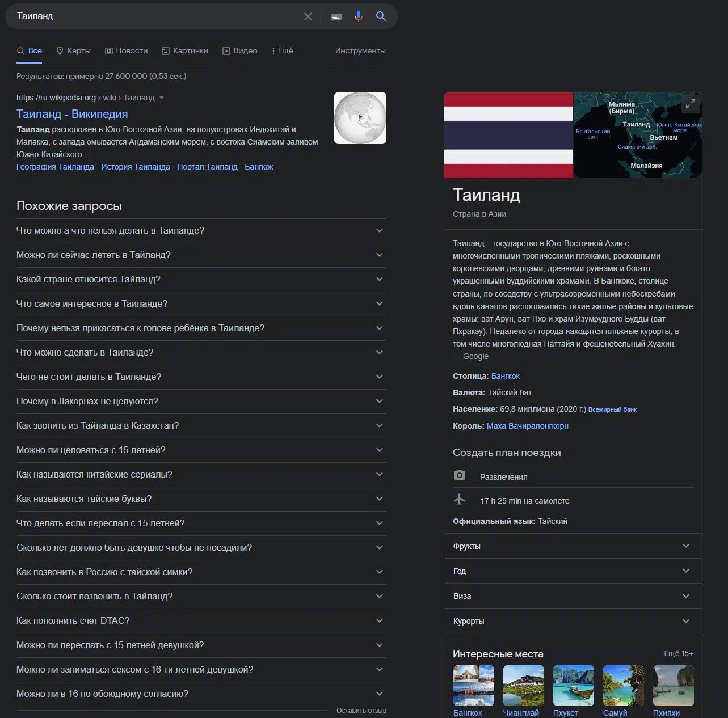
Task: Expand 'Как пополнить счет DTAC?'
Action: [x=201, y=621]
